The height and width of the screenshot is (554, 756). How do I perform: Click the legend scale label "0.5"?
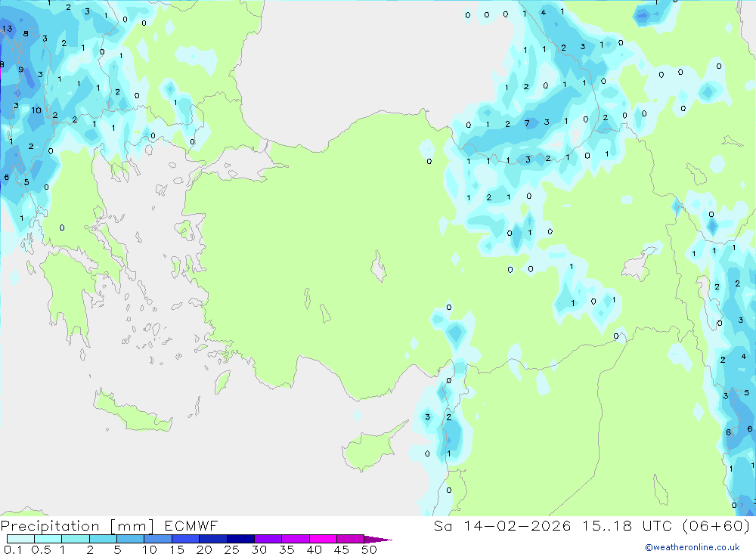tap(41, 549)
